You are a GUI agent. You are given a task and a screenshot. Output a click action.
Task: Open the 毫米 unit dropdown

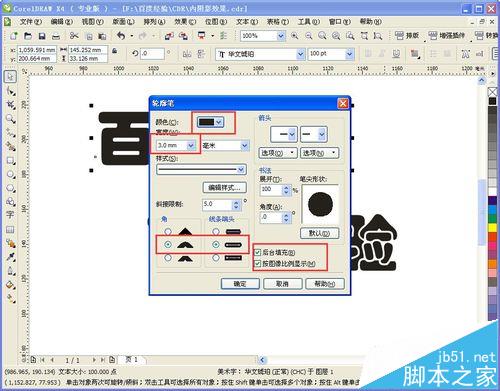[245, 145]
